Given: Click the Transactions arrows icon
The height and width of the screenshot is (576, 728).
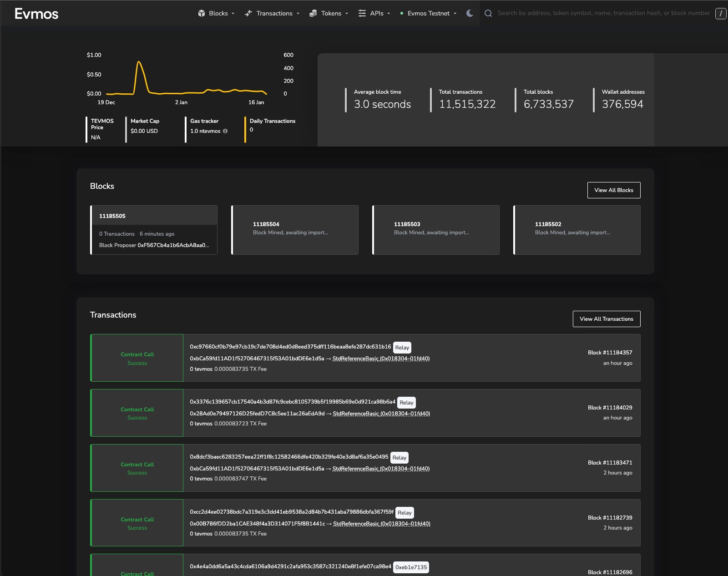Looking at the screenshot, I should coord(248,13).
